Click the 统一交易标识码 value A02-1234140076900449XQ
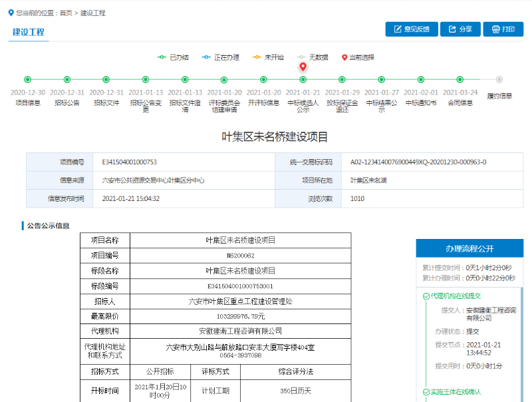 (x=418, y=162)
